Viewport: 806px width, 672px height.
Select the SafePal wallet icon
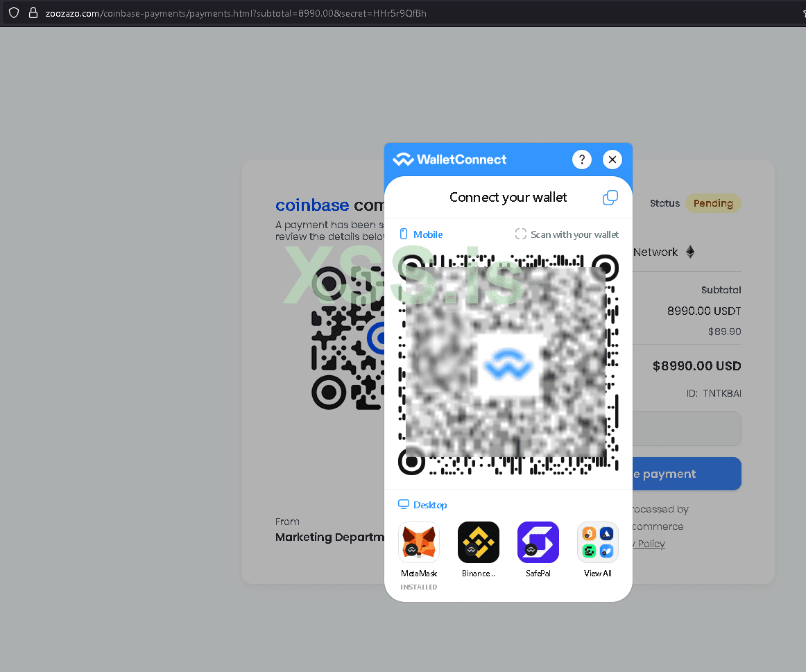point(538,542)
